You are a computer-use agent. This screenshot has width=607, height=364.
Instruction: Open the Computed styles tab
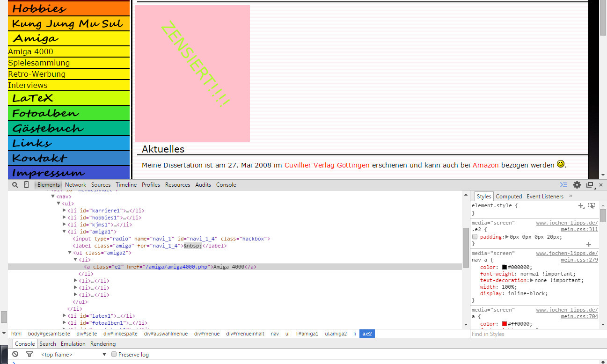(x=509, y=197)
